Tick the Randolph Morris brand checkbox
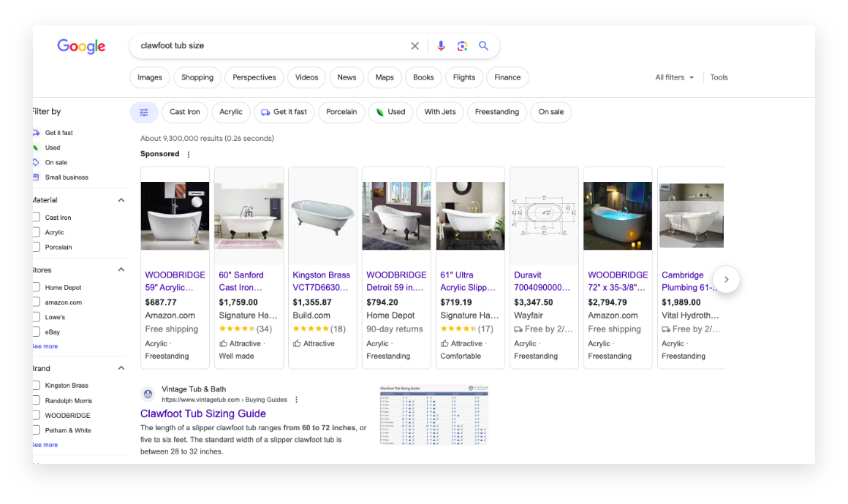 click(x=37, y=400)
